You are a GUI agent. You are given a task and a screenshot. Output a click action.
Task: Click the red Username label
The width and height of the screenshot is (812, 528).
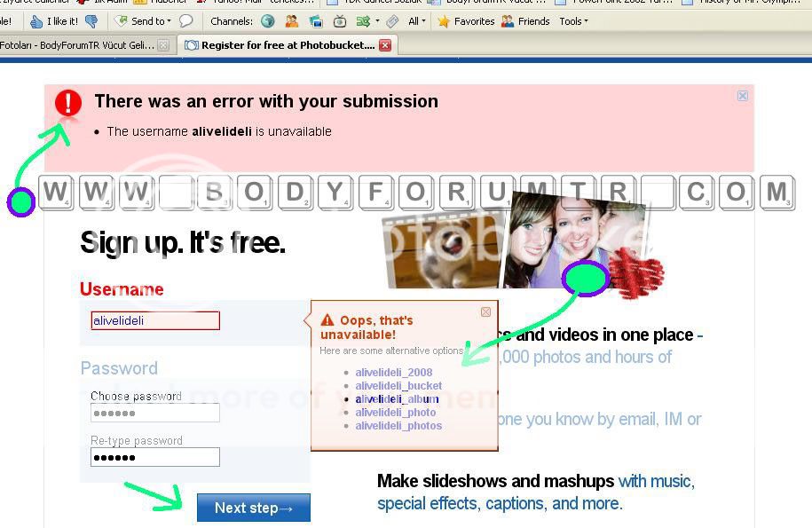coord(122,289)
